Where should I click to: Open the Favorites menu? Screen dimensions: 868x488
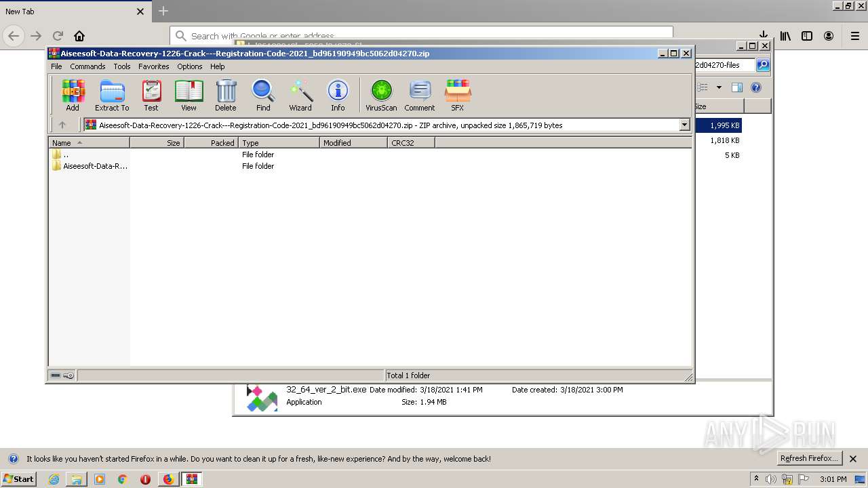[154, 66]
